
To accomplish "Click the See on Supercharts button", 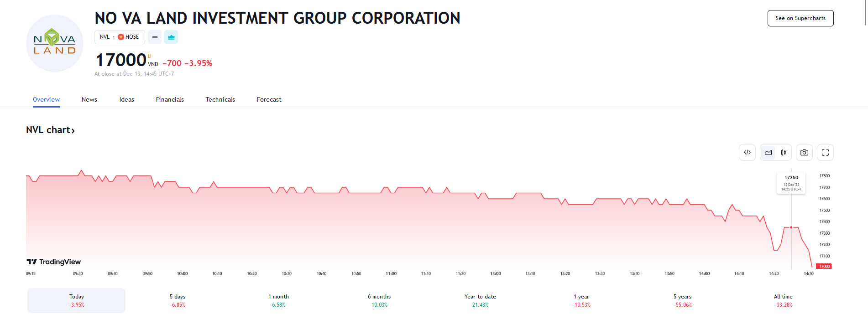I will click(x=800, y=18).
